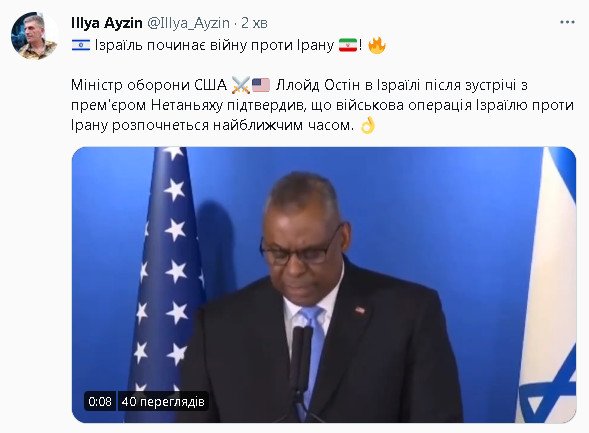Click the headline 'Ізраїль починає війну проти Ірану'

click(214, 45)
